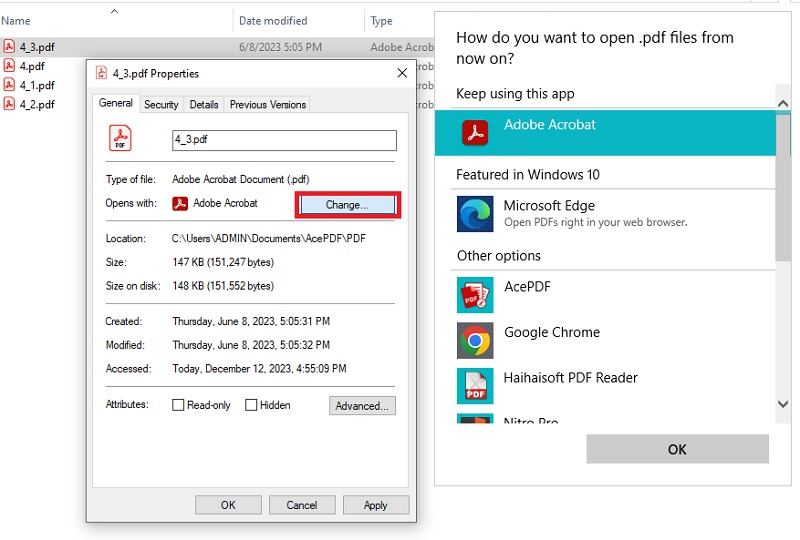Open the Previous Versions tab

point(268,105)
